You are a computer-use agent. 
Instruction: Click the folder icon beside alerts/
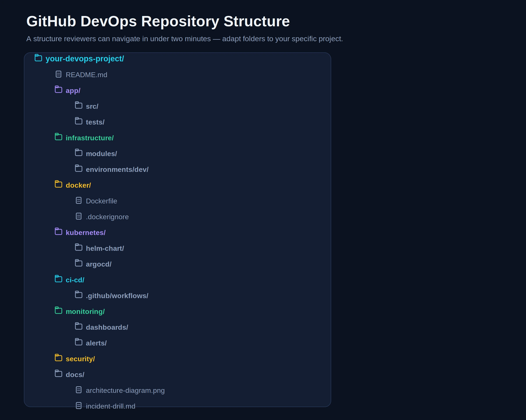[x=78, y=342]
